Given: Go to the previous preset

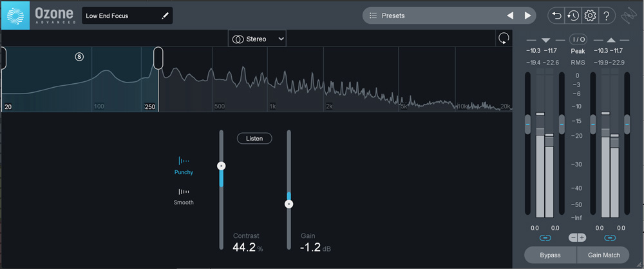Looking at the screenshot, I should click(x=510, y=15).
